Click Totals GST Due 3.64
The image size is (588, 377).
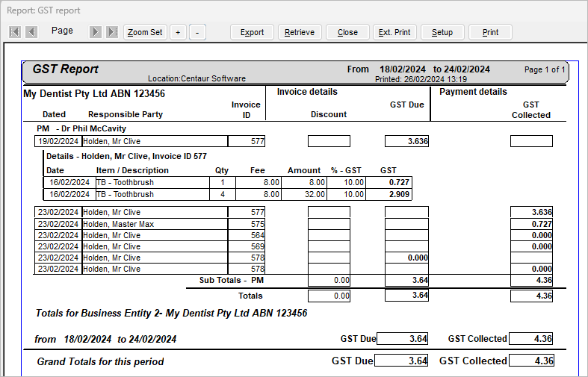pos(406,296)
